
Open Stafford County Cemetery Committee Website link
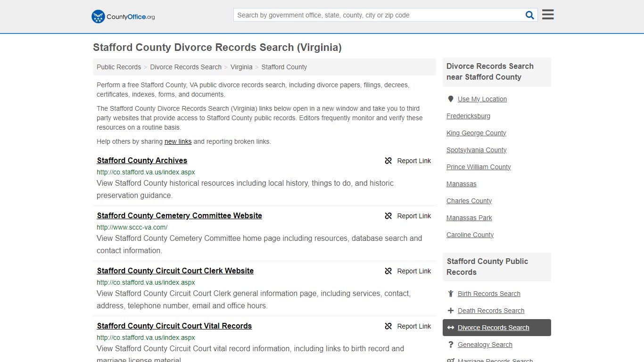coord(179,215)
